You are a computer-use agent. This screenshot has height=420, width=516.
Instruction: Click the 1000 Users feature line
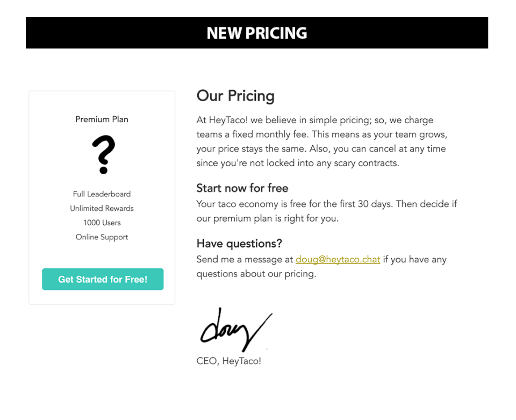click(x=102, y=223)
